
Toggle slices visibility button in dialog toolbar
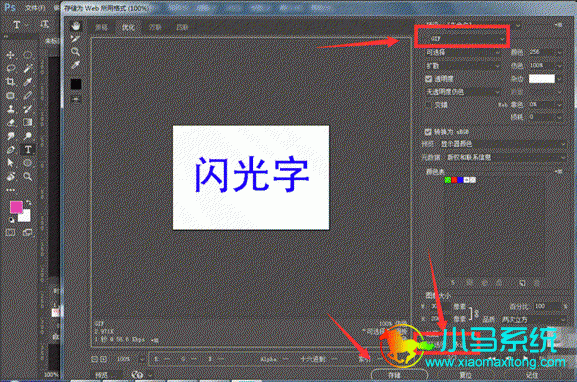point(76,99)
